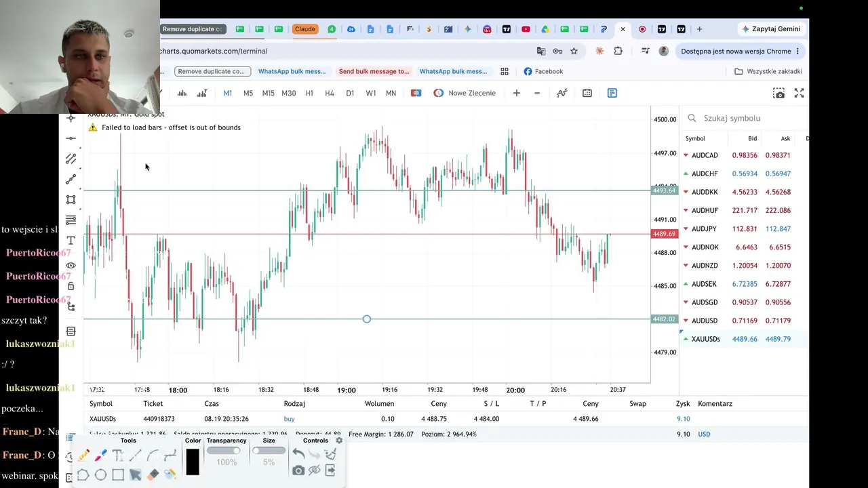This screenshot has width=868, height=488.
Task: Select the arrow pointer annotation tool
Action: pos(135,474)
